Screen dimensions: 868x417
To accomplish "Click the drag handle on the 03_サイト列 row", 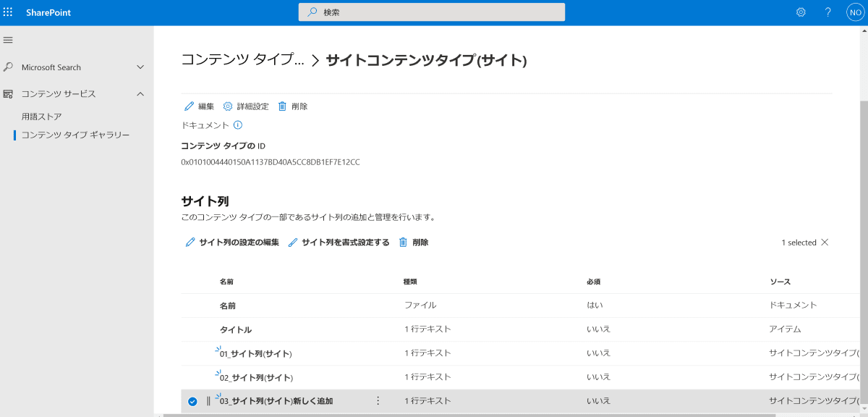I will click(x=208, y=401).
